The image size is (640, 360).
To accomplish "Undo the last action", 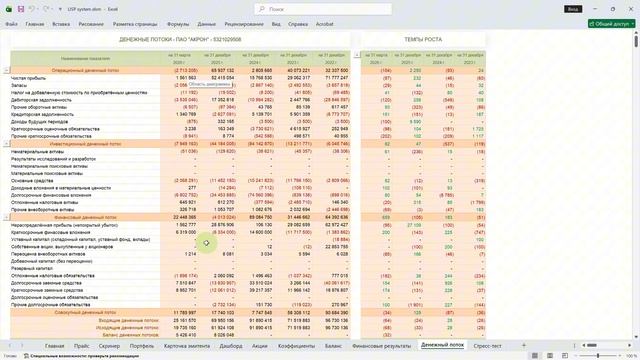I will click(x=32, y=9).
